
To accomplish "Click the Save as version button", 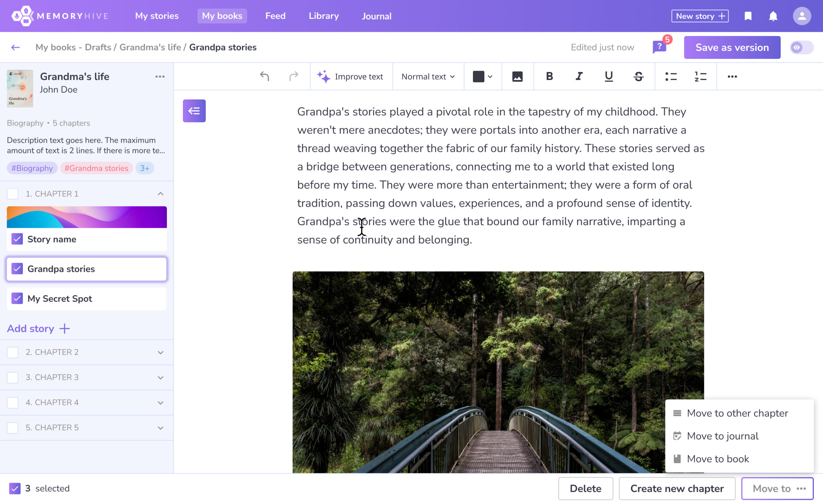I will (x=732, y=48).
